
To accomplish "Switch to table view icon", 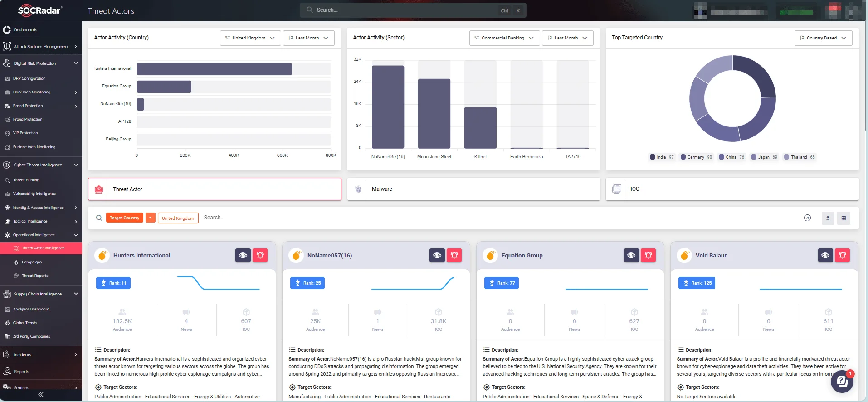I will pos(844,218).
